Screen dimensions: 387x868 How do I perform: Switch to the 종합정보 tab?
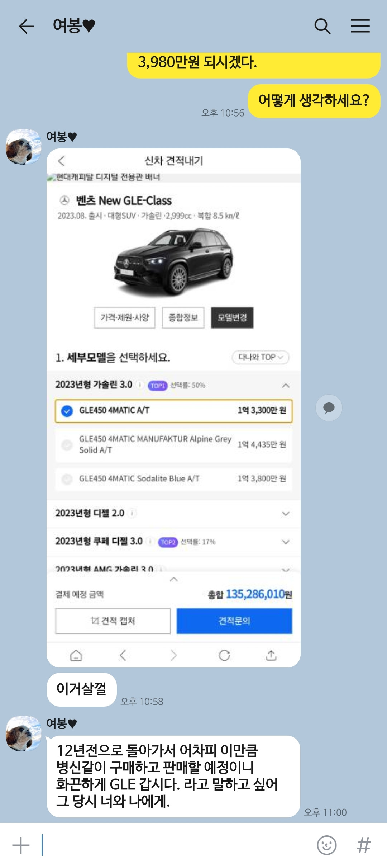point(183,318)
